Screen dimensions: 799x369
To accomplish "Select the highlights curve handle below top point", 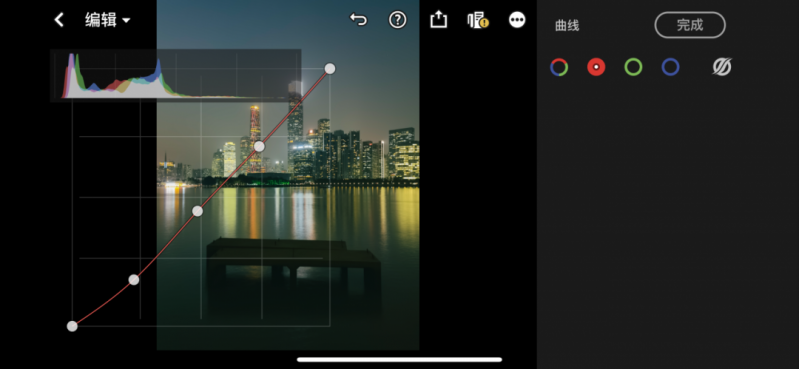I will (259, 147).
